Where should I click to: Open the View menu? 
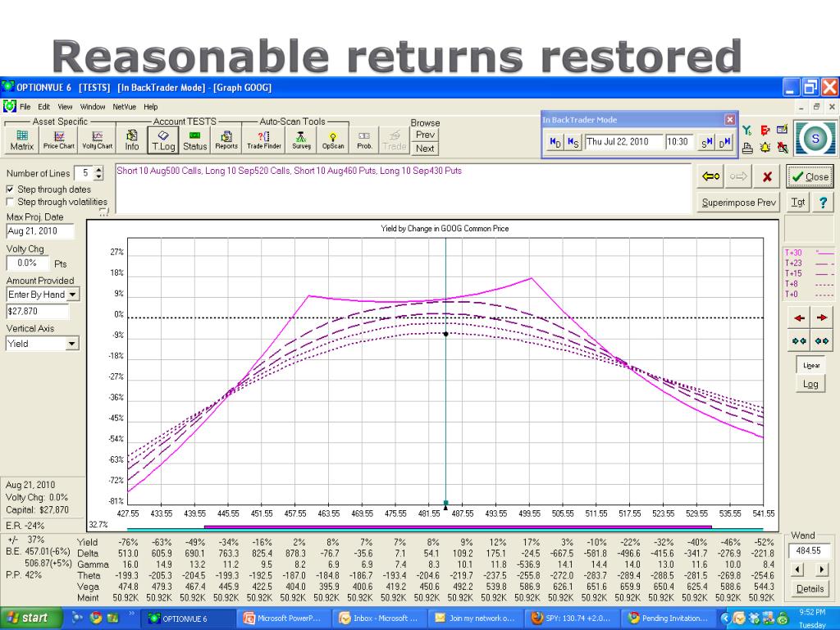coord(66,107)
